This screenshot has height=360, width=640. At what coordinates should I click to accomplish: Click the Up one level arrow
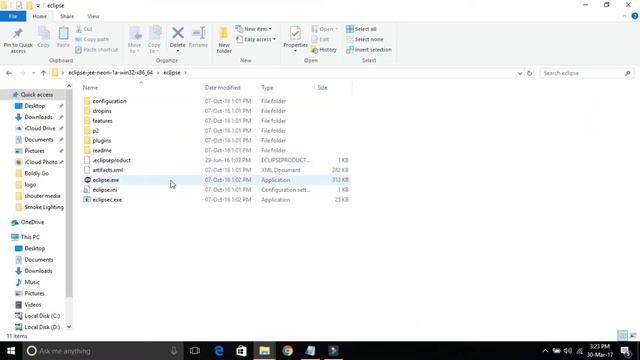43,73
